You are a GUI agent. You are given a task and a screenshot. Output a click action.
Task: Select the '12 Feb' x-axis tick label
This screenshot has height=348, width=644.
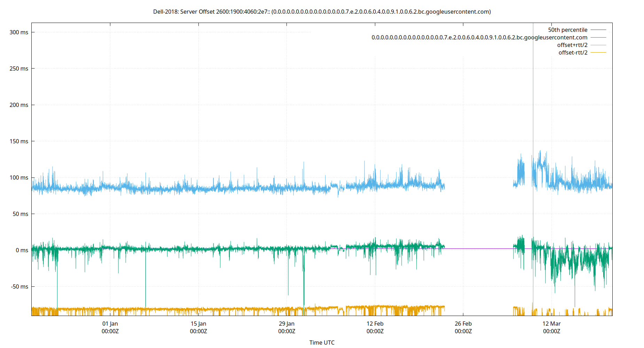(x=376, y=324)
